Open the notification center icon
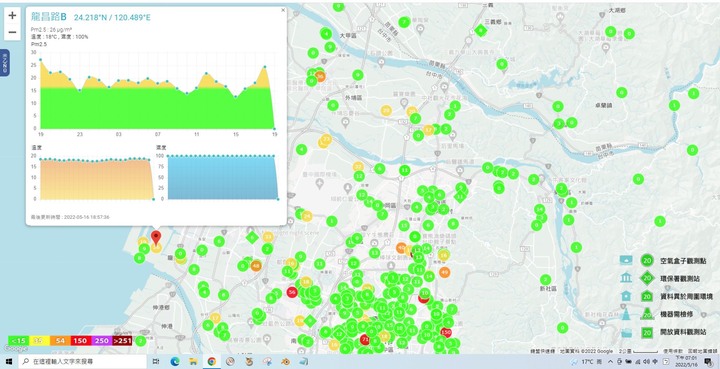 708,362
